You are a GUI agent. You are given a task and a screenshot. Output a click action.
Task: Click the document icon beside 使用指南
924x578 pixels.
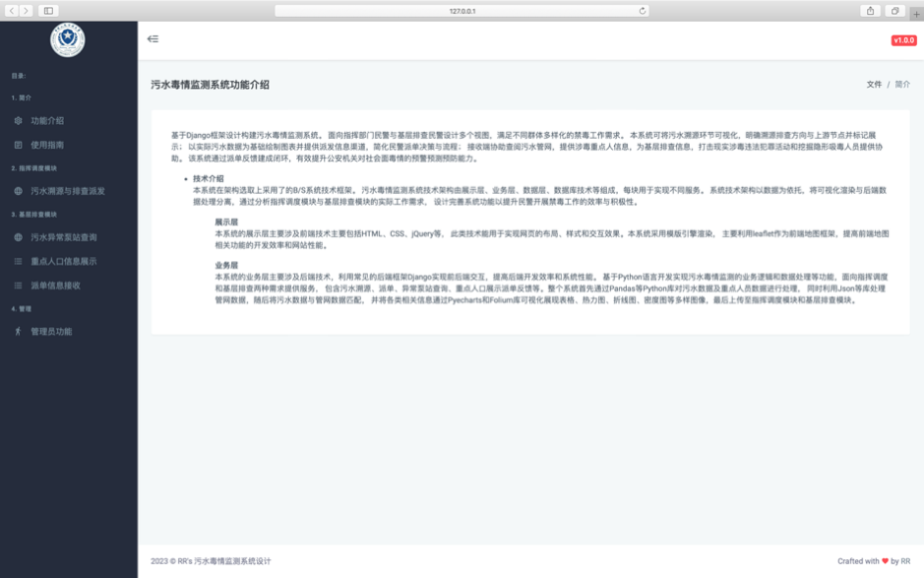coord(18,145)
